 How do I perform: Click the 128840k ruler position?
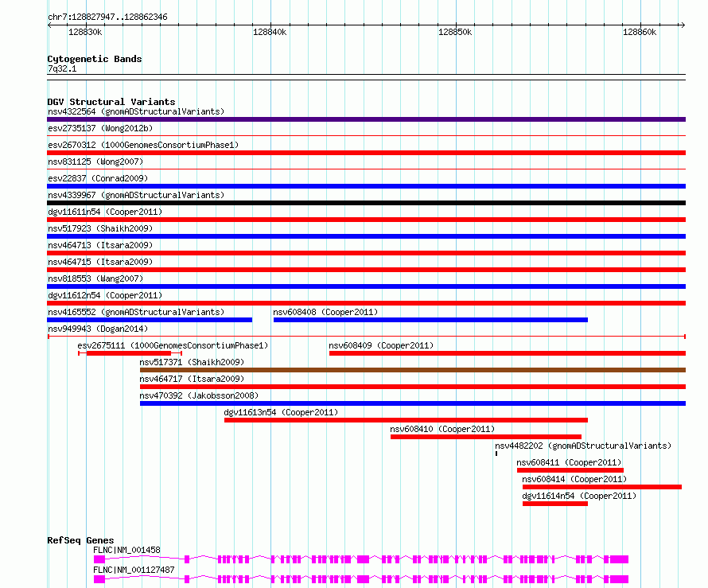coord(270,32)
